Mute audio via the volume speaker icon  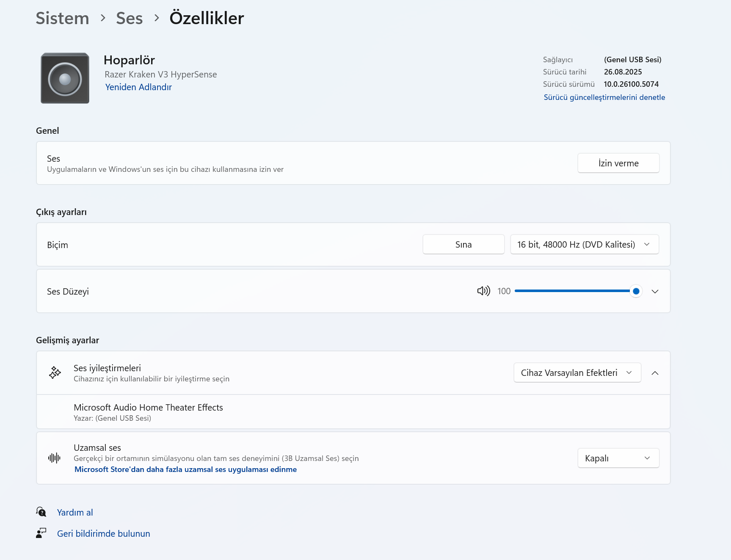pos(483,291)
